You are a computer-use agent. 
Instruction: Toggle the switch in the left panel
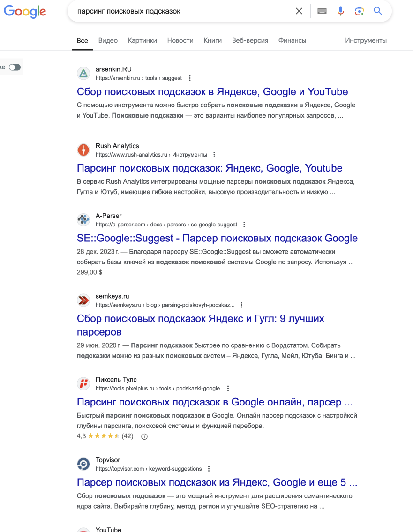15,67
